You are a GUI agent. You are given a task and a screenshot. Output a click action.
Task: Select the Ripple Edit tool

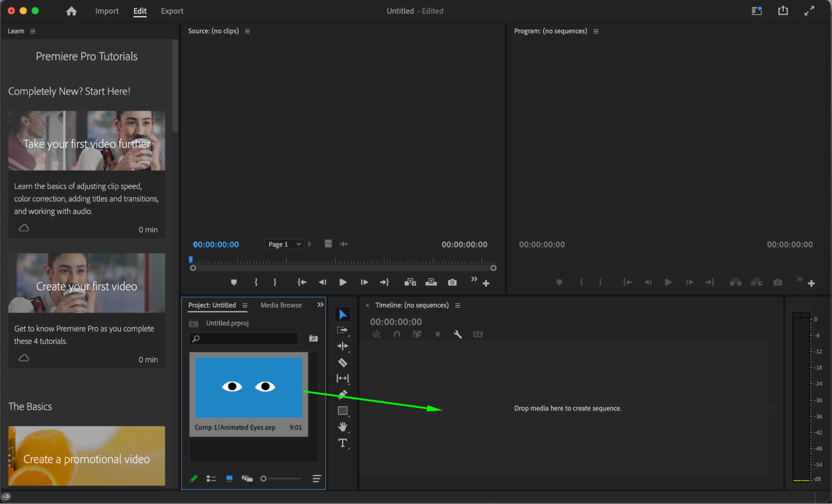(343, 346)
